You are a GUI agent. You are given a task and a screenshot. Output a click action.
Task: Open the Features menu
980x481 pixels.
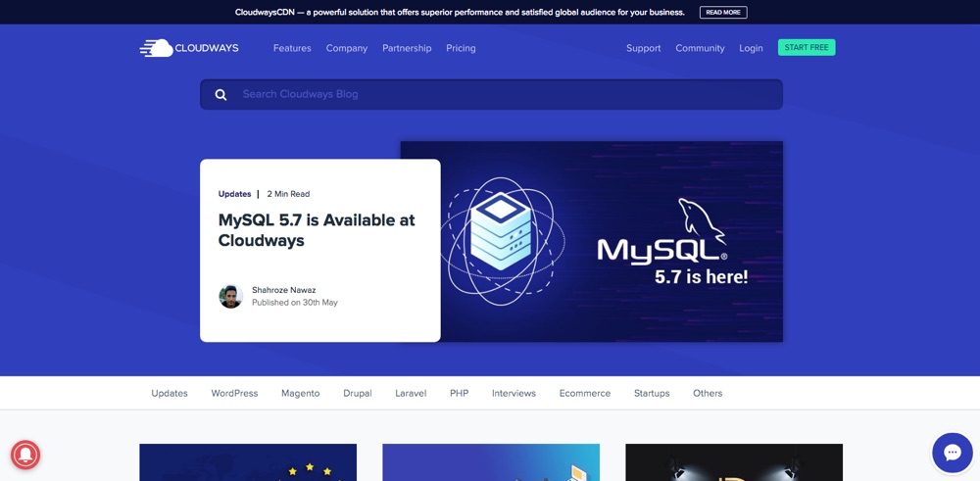(292, 48)
